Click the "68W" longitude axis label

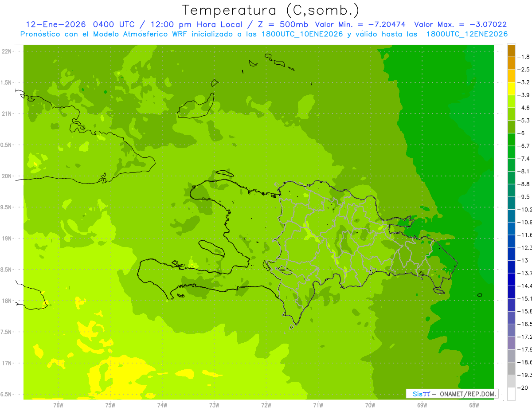point(474,405)
